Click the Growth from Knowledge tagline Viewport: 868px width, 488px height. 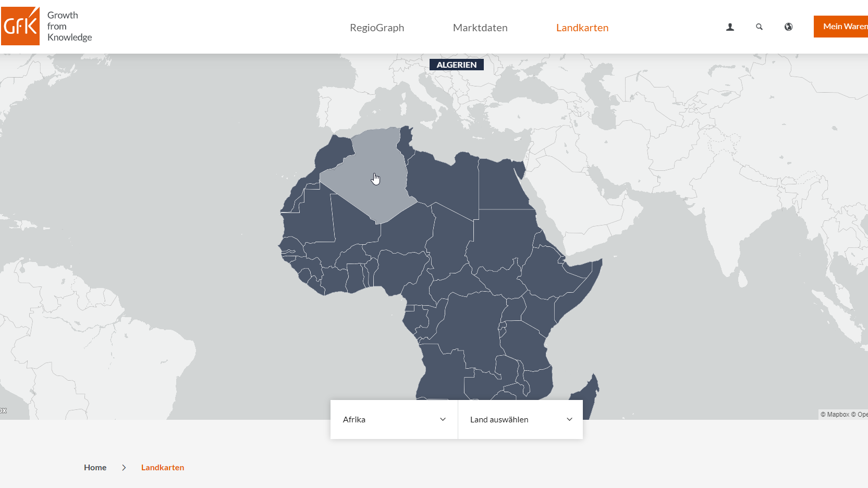[69, 26]
